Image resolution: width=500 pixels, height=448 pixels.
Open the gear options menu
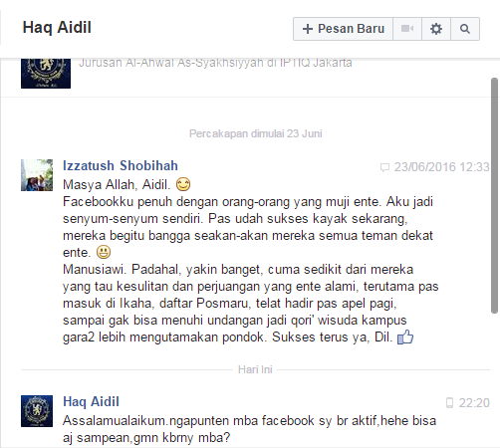click(436, 29)
